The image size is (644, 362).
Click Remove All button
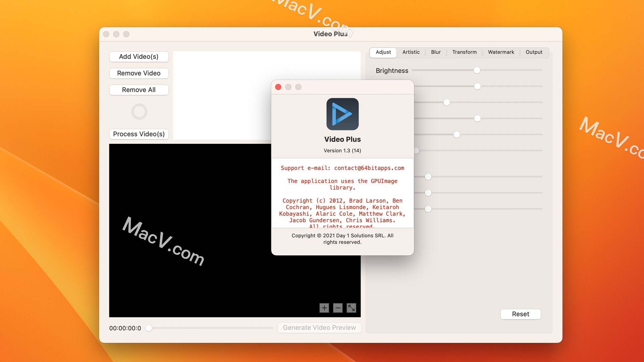click(x=139, y=90)
